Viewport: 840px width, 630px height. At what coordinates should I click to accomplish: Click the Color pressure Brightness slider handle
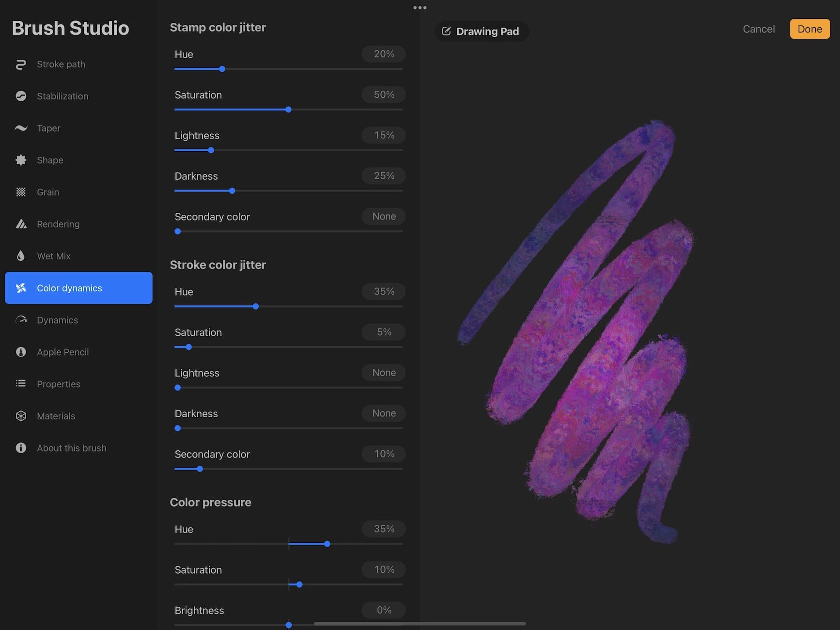(x=289, y=625)
